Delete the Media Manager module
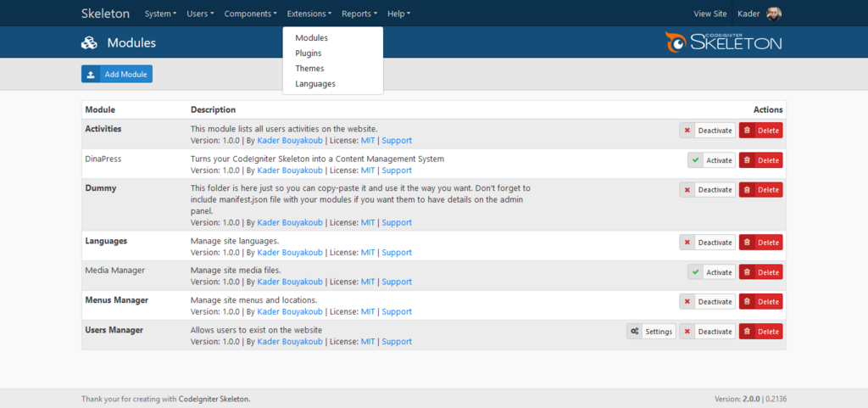Screen dimensions: 868x408 [760, 272]
